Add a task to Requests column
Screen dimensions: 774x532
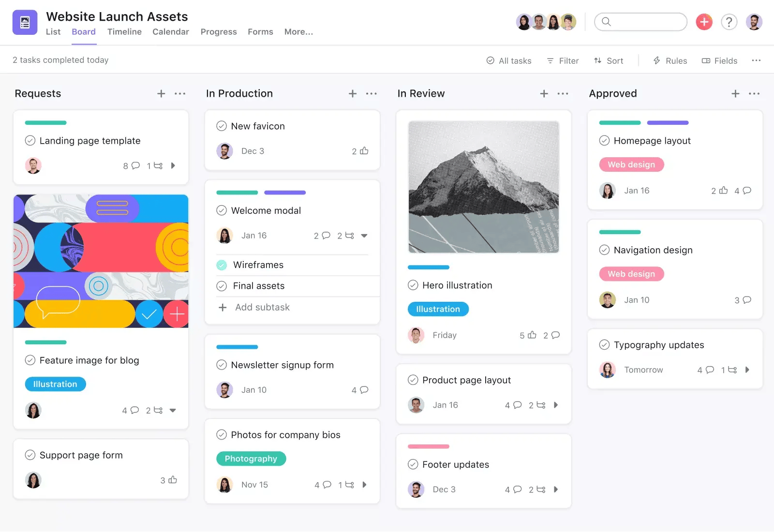point(161,94)
